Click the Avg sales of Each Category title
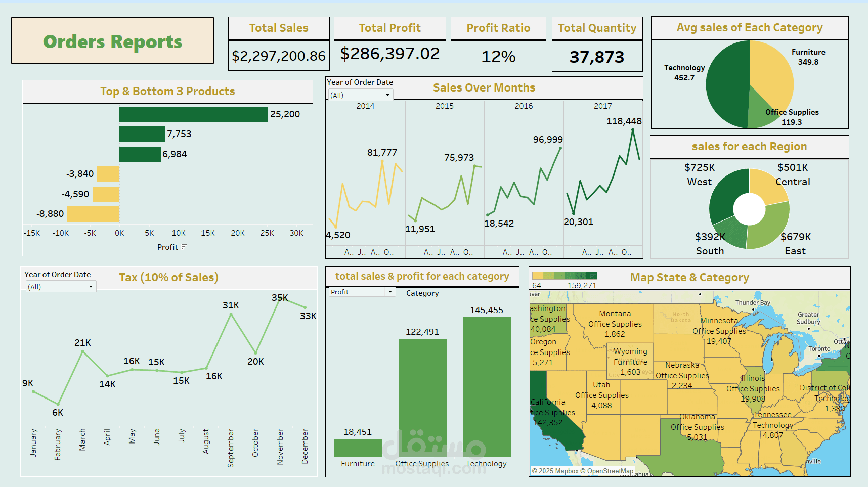 (x=750, y=28)
